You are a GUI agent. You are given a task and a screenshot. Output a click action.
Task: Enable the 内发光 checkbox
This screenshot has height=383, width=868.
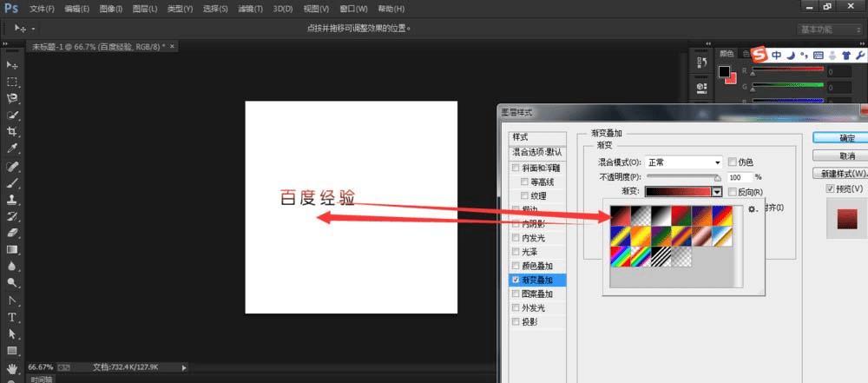pos(516,238)
